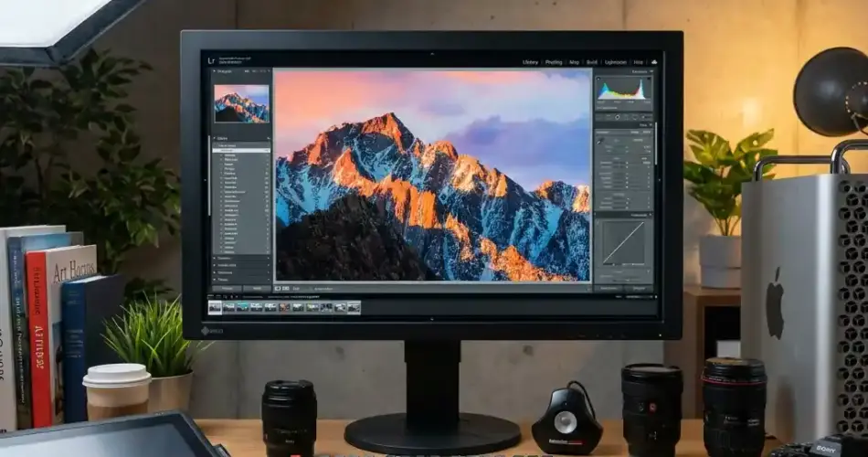The image size is (868, 457).
Task: Toggle filter switch at filmstrip right end
Action: [x=656, y=297]
